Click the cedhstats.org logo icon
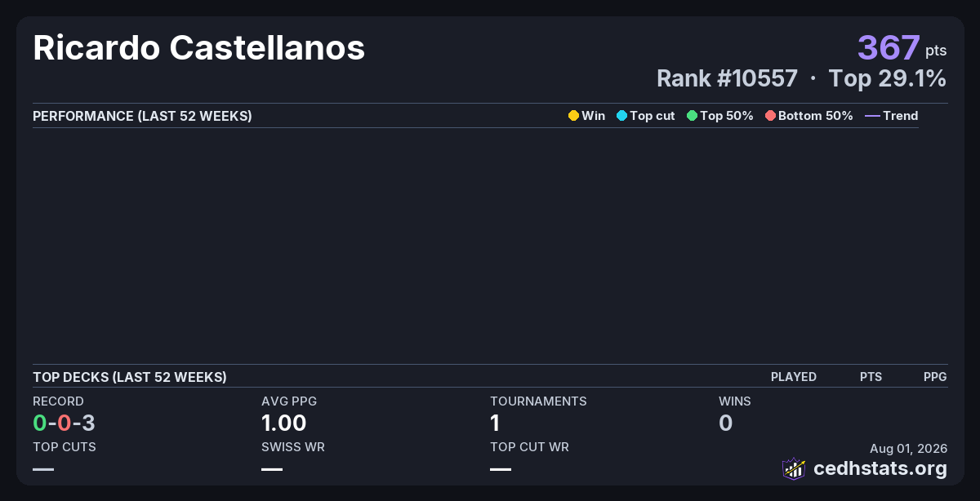 [x=794, y=468]
